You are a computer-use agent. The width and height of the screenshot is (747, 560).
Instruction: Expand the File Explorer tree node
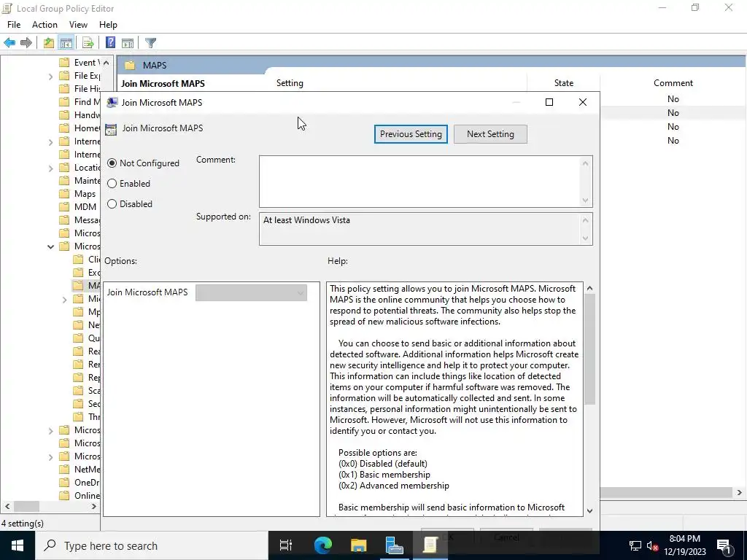50,76
